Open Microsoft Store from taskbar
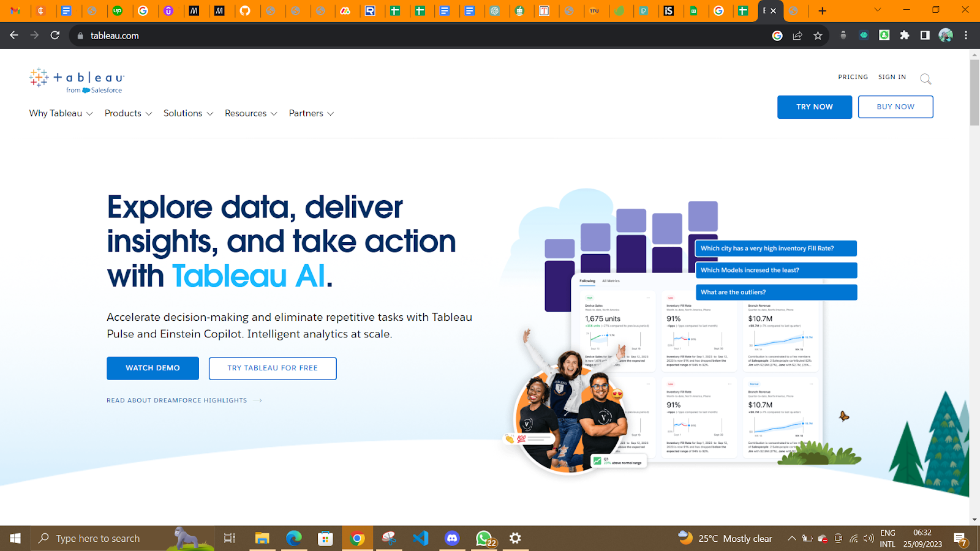Image resolution: width=980 pixels, height=551 pixels. (325, 538)
